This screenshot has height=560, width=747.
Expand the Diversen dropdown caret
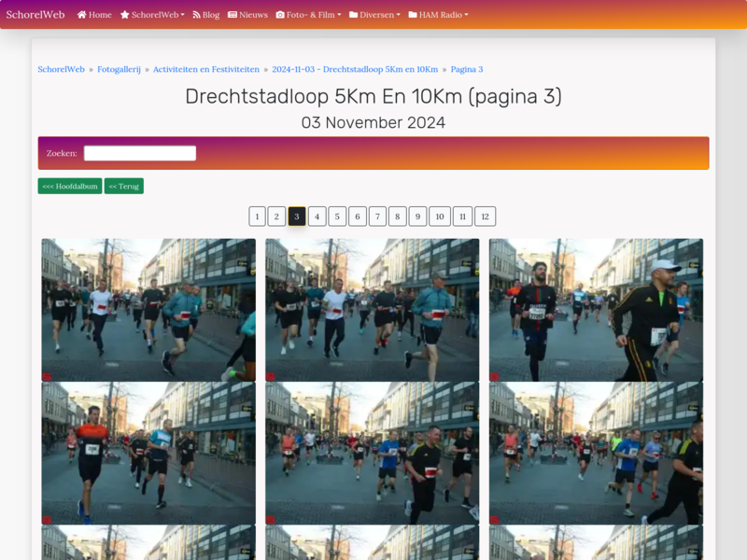pos(399,15)
